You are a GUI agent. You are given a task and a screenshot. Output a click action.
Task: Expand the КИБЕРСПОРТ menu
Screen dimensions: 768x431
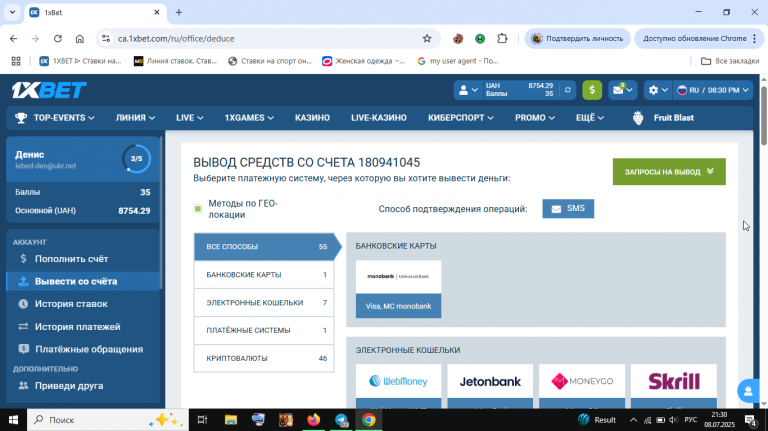click(x=460, y=118)
